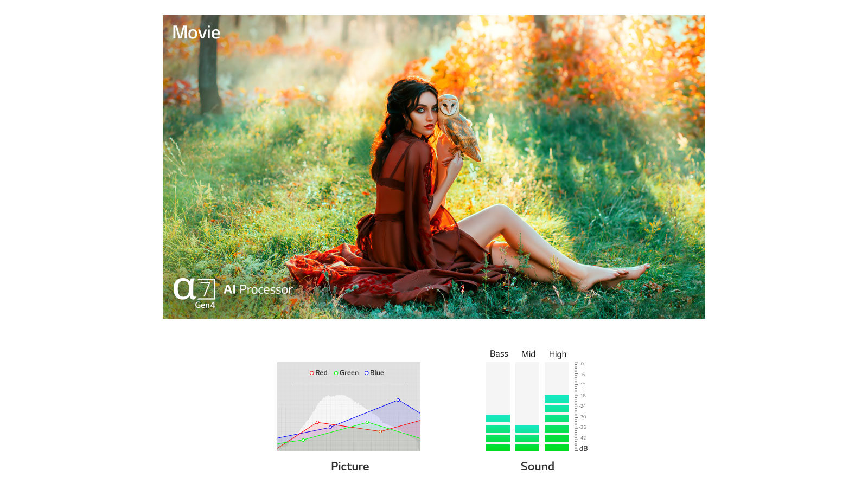Click the Picture caption

(x=350, y=466)
